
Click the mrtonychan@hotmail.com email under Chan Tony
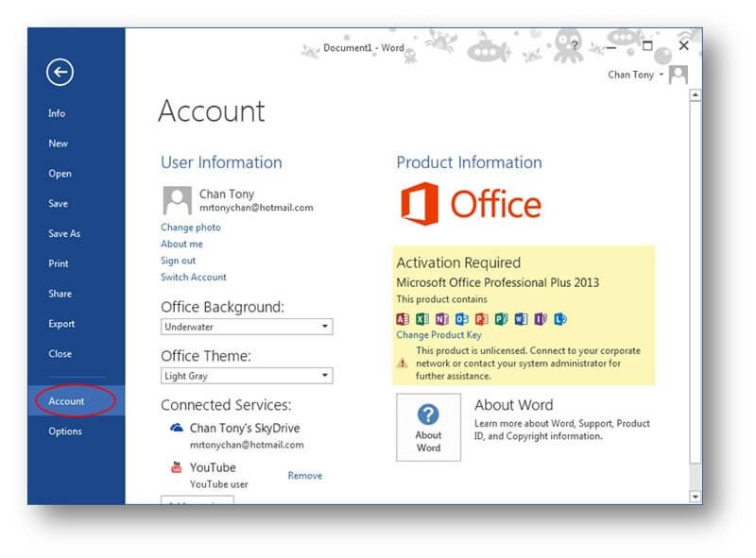coord(256,208)
